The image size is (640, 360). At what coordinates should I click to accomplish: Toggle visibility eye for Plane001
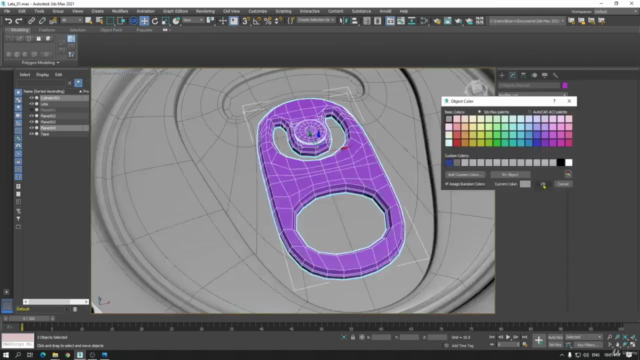(x=31, y=110)
